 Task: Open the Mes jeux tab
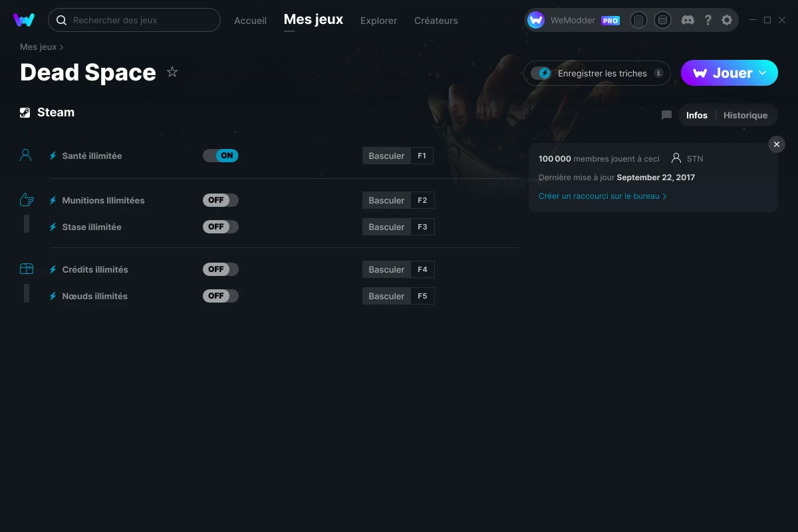click(x=313, y=20)
